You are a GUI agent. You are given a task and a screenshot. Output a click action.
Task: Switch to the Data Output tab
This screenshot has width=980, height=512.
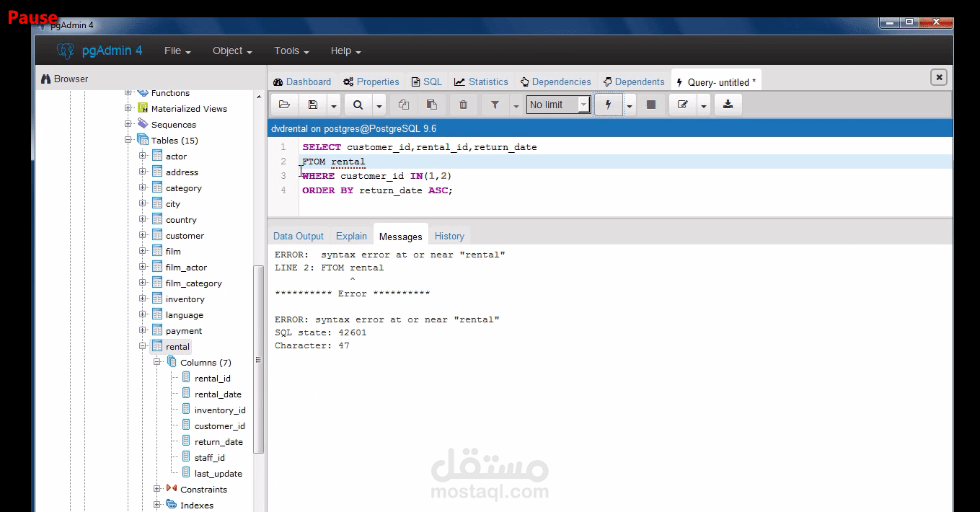298,236
